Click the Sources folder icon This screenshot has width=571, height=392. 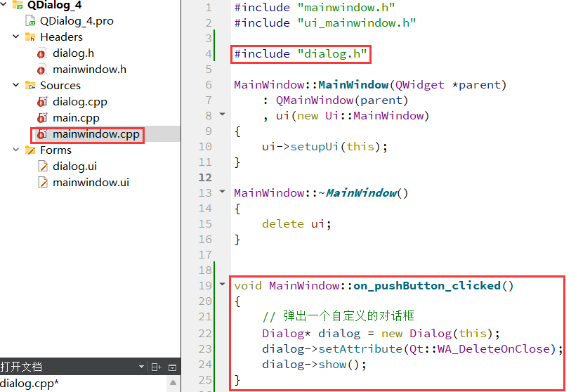(x=30, y=85)
